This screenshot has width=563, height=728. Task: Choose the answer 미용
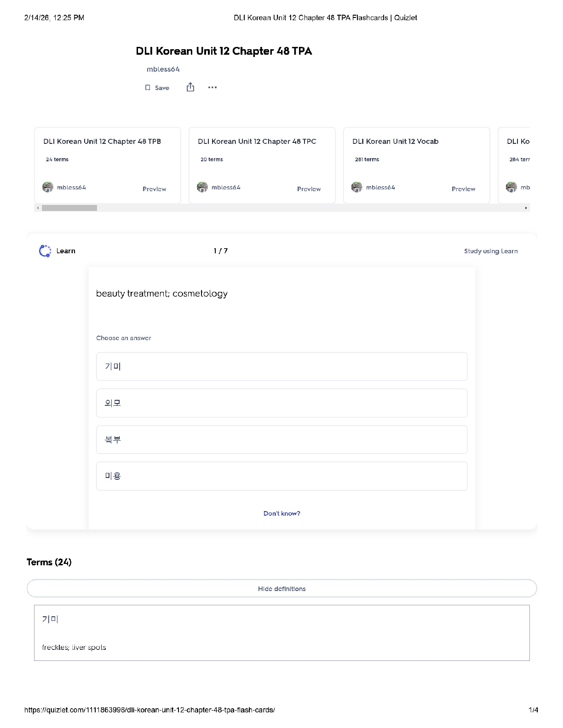click(x=281, y=476)
